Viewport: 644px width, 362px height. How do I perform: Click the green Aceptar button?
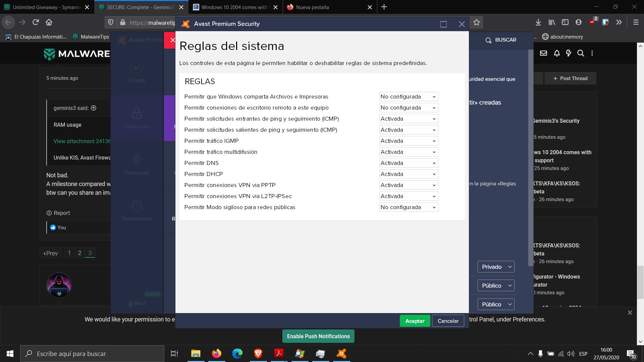coord(415,321)
